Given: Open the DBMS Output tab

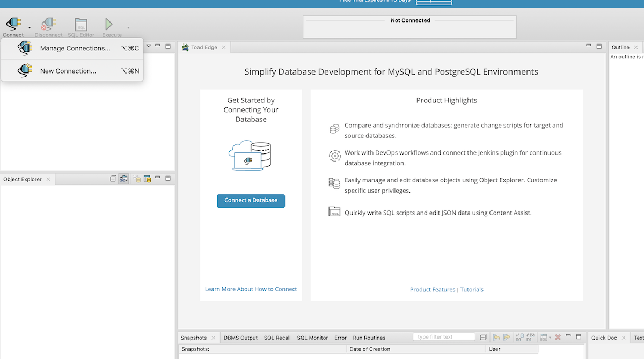Looking at the screenshot, I should coord(240,338).
